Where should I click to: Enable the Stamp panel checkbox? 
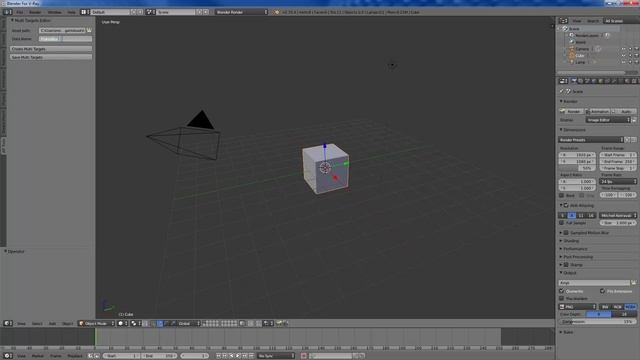[567, 265]
